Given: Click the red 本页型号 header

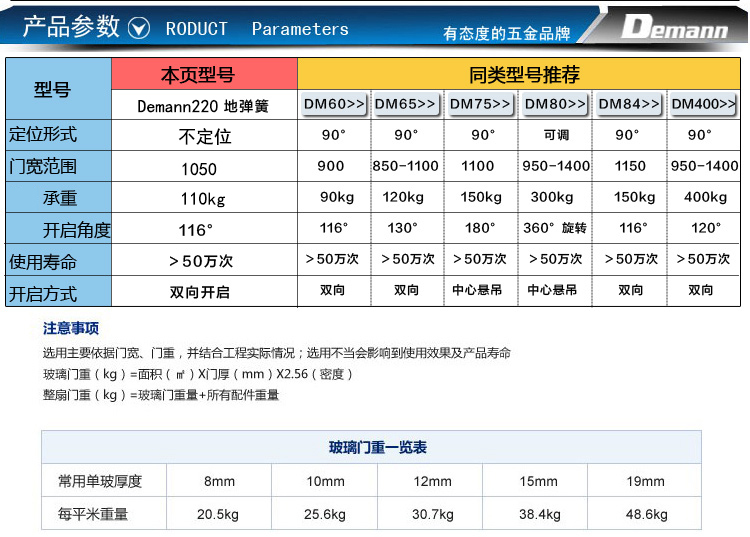Looking at the screenshot, I should click(204, 75).
